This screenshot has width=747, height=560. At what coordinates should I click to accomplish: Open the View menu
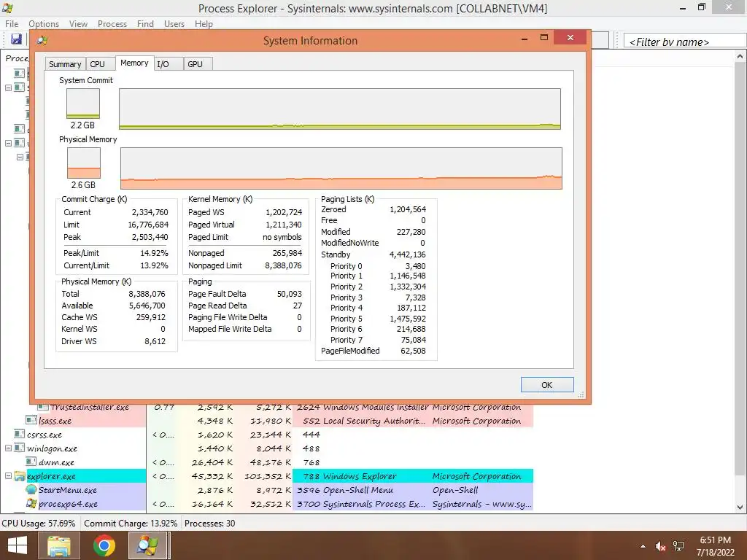78,24
